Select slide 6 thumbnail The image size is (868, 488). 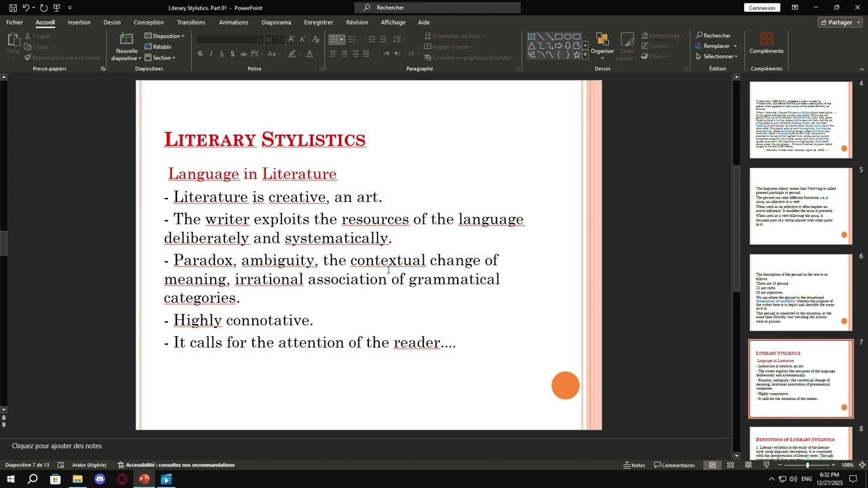point(800,292)
